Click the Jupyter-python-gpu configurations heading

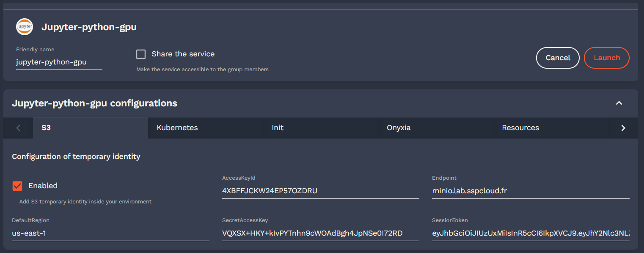point(94,103)
